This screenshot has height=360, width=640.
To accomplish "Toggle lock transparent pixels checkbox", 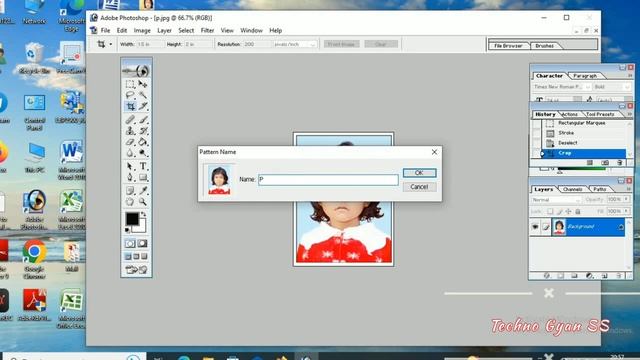I will [x=550, y=211].
